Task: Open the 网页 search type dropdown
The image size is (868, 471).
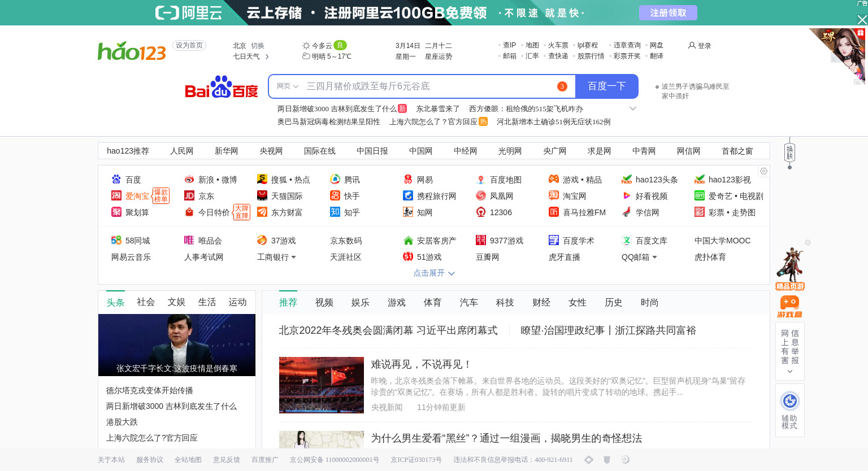Action: tap(288, 86)
